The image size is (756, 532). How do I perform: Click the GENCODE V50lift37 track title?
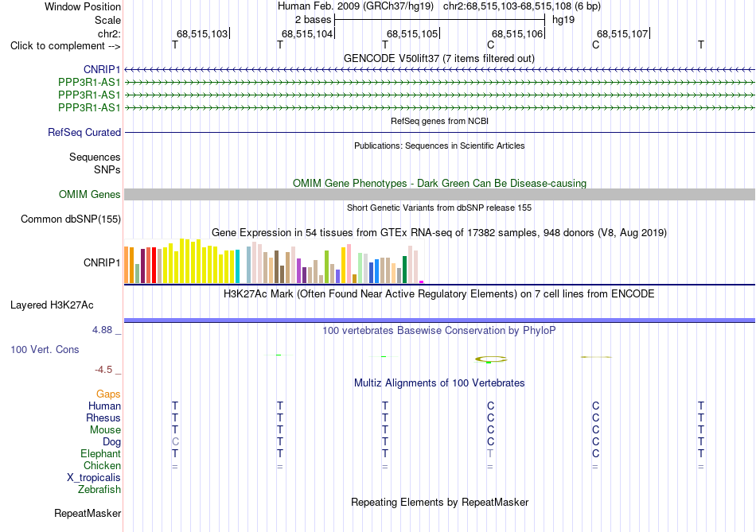[x=438, y=58]
